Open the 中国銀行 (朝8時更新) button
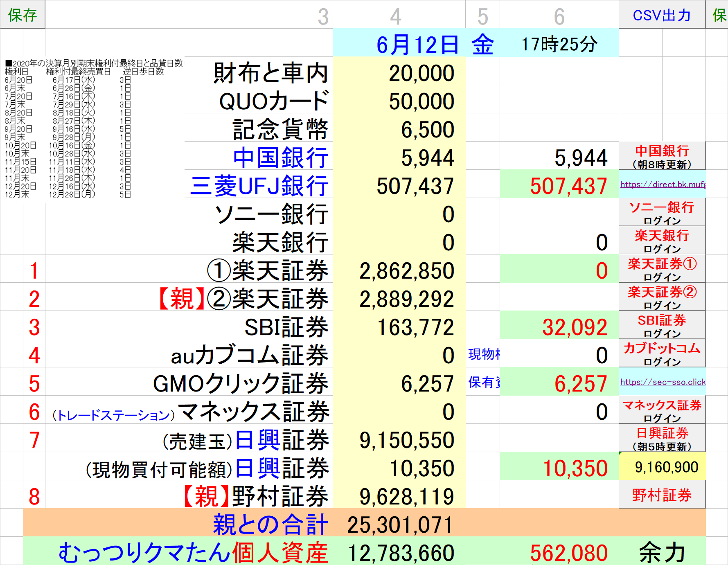This screenshot has height=565, width=728. [662, 156]
